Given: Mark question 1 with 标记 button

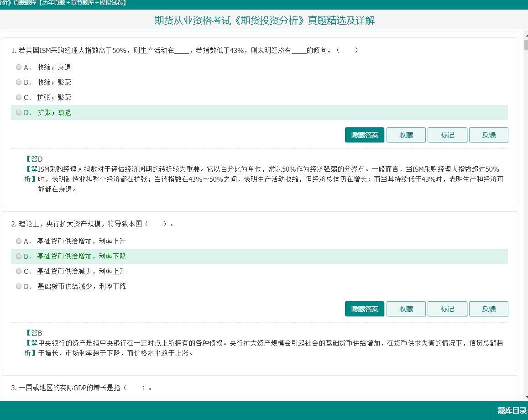Looking at the screenshot, I should [447, 135].
